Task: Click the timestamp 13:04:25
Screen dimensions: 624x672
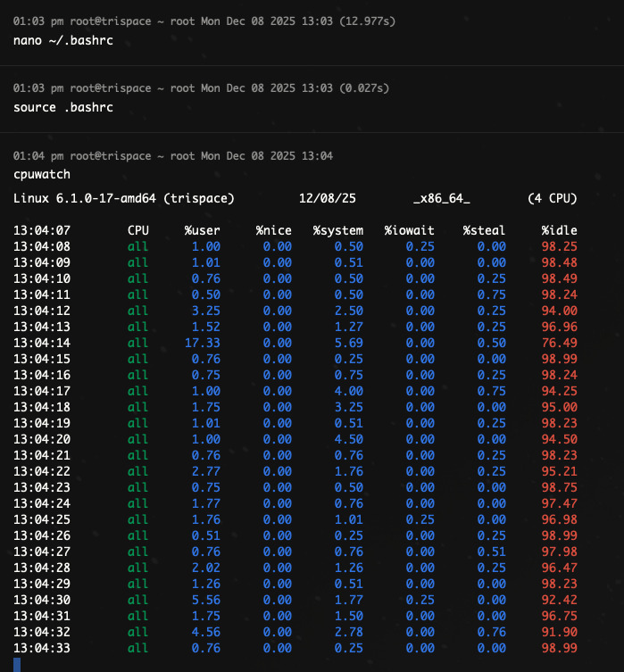Action: [x=42, y=519]
